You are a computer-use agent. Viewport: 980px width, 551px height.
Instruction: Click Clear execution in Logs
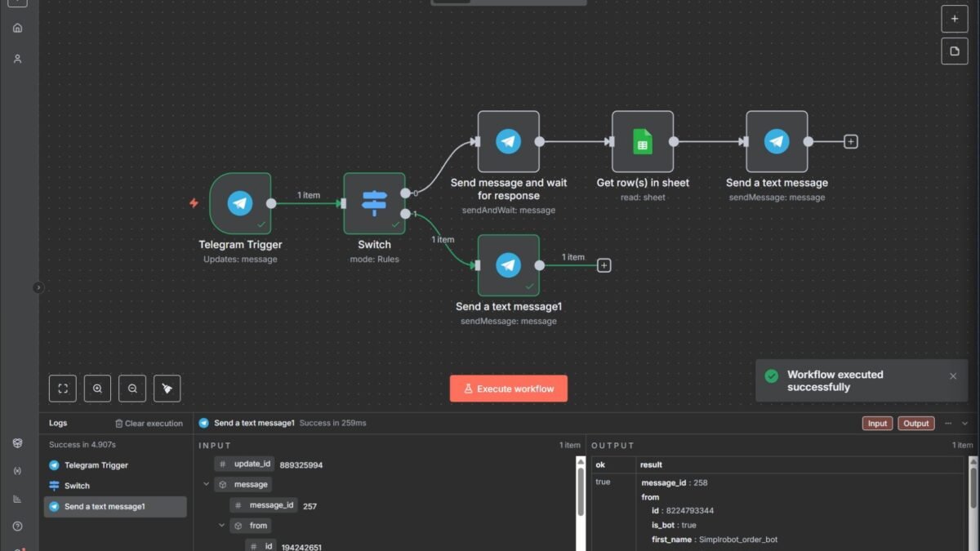coord(149,424)
